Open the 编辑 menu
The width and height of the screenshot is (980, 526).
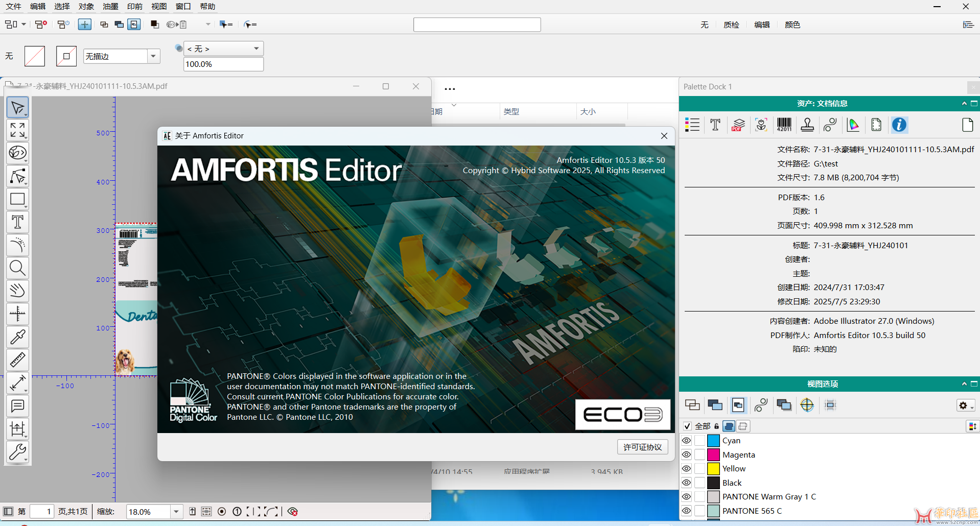point(38,6)
